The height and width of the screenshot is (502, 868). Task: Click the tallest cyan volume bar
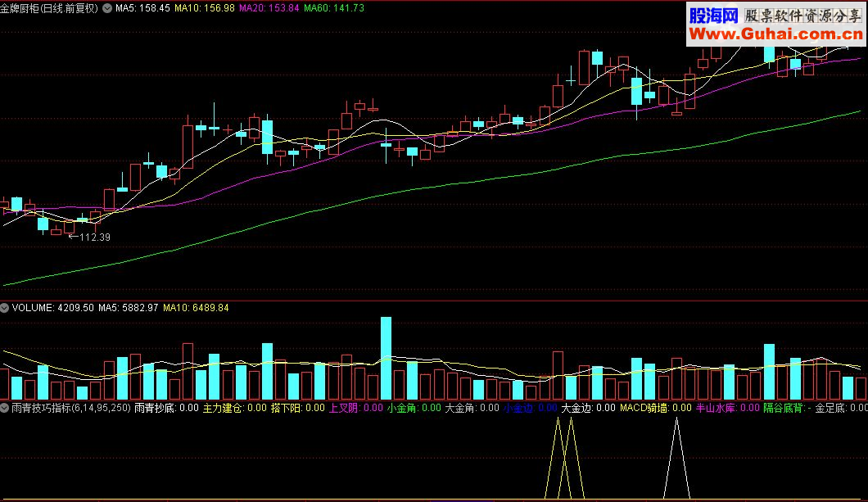[x=386, y=358]
